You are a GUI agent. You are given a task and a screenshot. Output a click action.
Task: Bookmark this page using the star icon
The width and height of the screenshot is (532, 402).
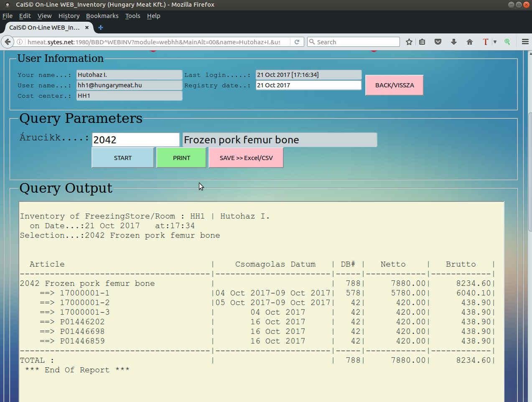point(409,42)
